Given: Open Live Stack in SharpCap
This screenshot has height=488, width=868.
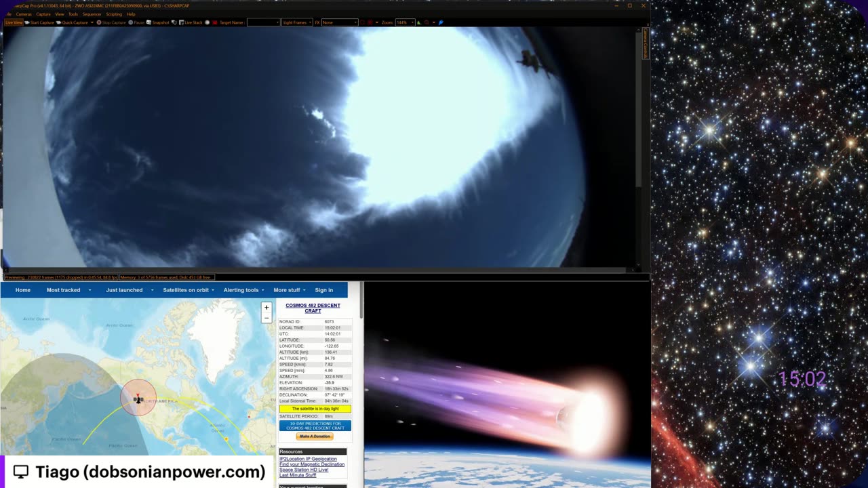Looking at the screenshot, I should (x=191, y=22).
